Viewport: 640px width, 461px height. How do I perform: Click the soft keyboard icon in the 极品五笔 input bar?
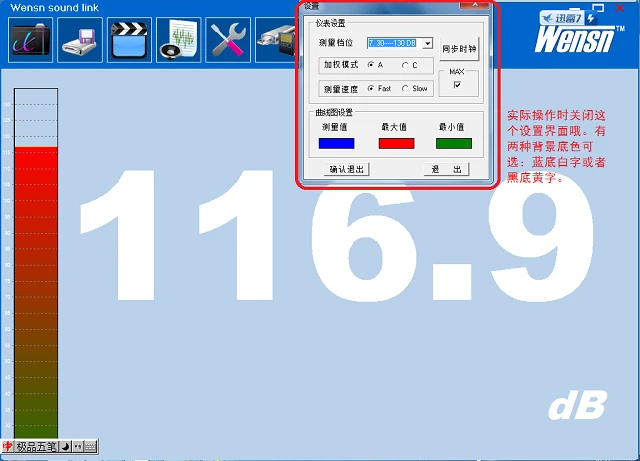[x=91, y=447]
